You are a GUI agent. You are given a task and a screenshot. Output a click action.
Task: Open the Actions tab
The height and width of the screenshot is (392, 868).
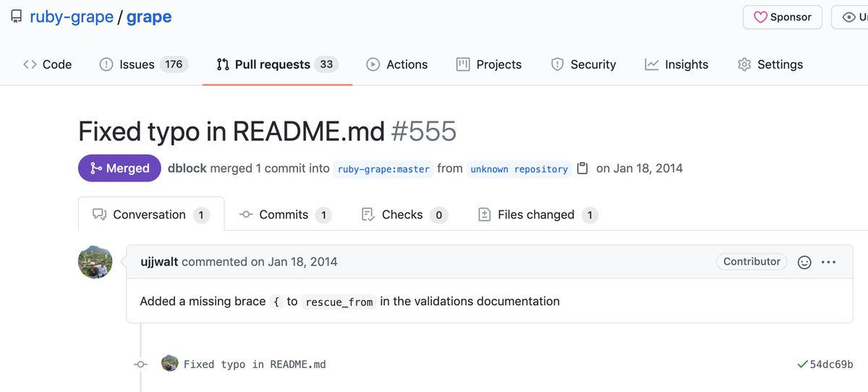(397, 64)
